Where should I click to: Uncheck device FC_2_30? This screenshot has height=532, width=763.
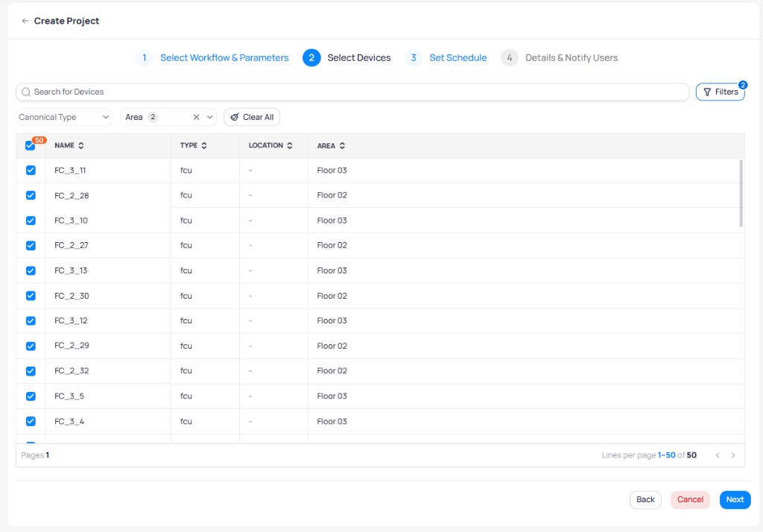[31, 296]
